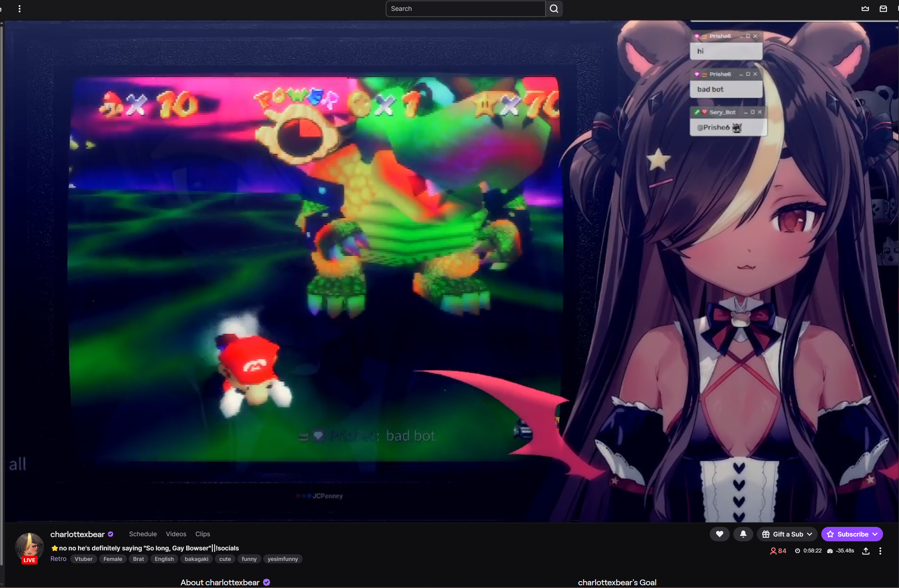Open the Schedule tab
Viewport: 899px width, 588px height.
pos(143,534)
